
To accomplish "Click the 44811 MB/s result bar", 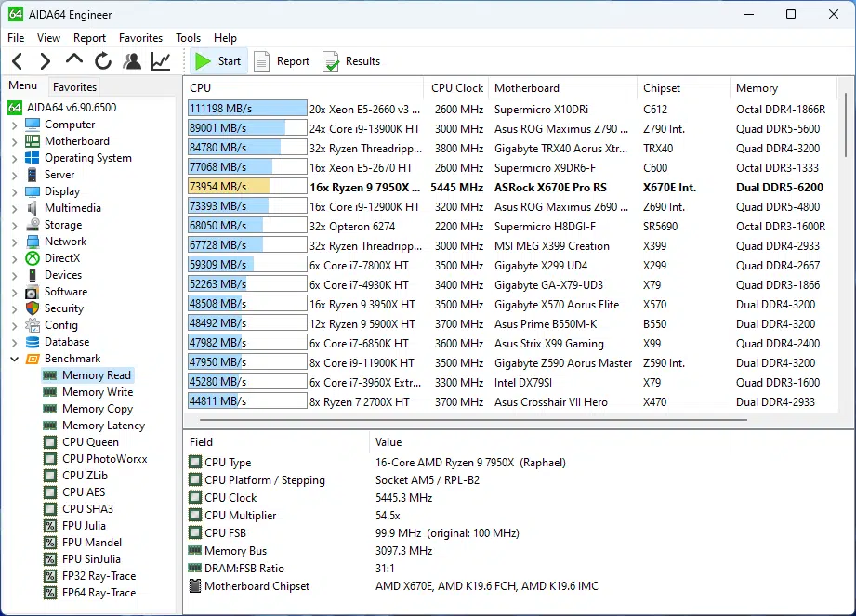I will click(247, 401).
